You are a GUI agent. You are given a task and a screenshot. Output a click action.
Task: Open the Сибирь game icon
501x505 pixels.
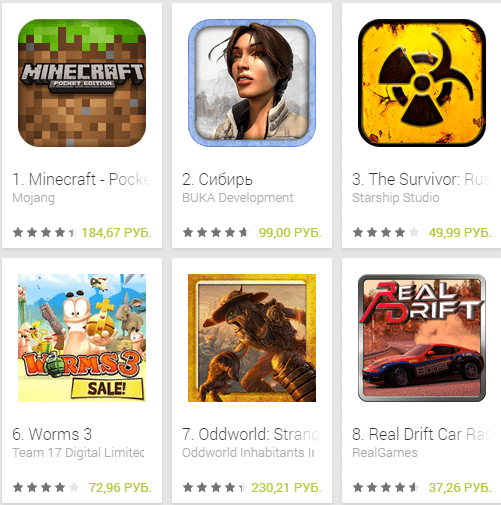(x=252, y=83)
